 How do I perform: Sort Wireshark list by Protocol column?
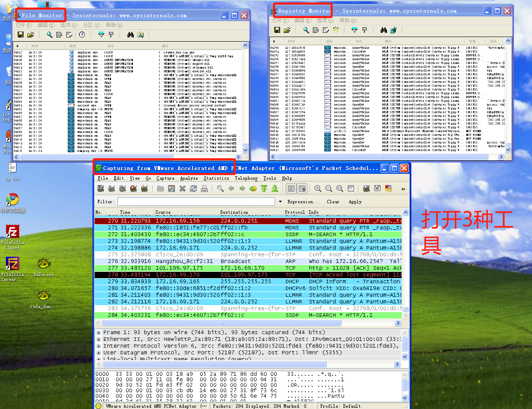295,212
